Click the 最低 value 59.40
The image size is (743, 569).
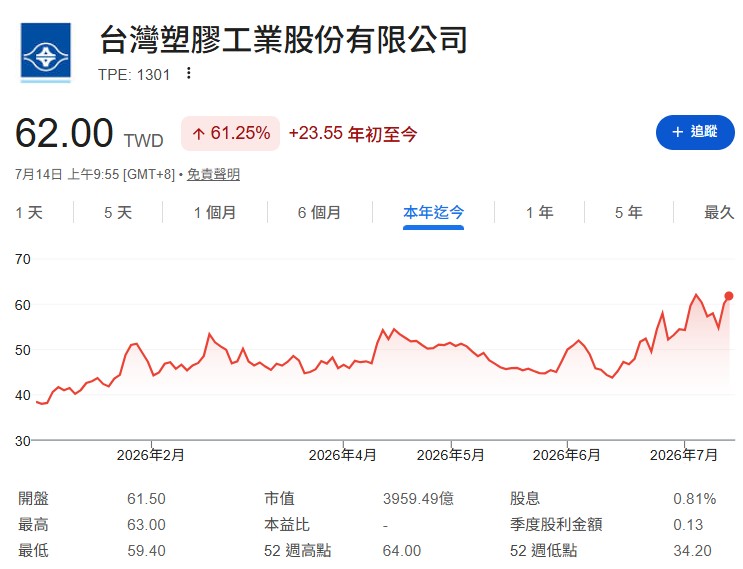(x=146, y=551)
